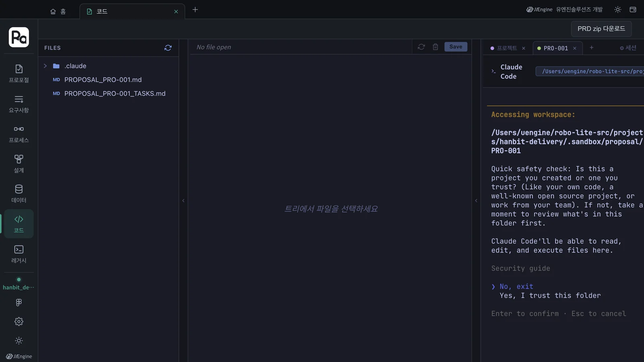The width and height of the screenshot is (644, 362).
Task: Collapse the right terminal panel
Action: [476, 201]
